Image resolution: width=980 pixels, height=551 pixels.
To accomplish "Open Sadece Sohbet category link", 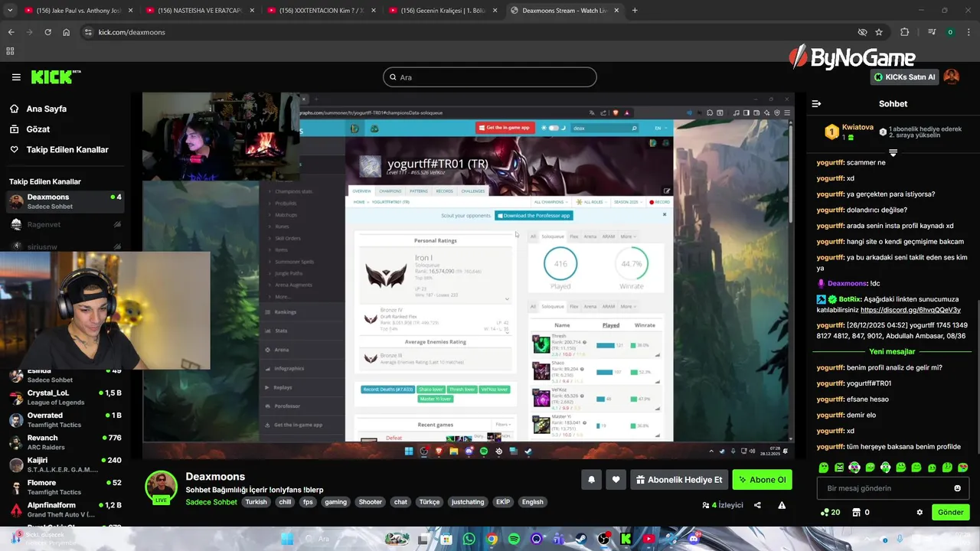I will click(x=211, y=502).
